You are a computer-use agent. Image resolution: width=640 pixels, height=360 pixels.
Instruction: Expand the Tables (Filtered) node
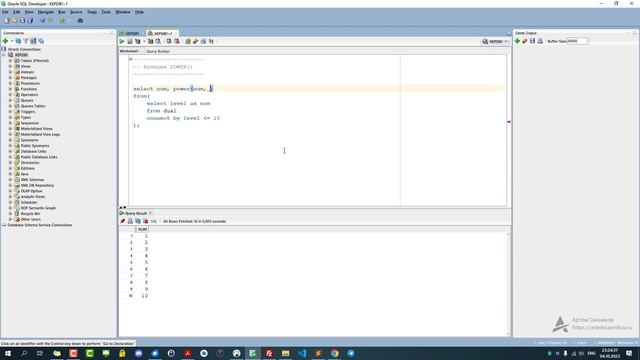[x=10, y=60]
